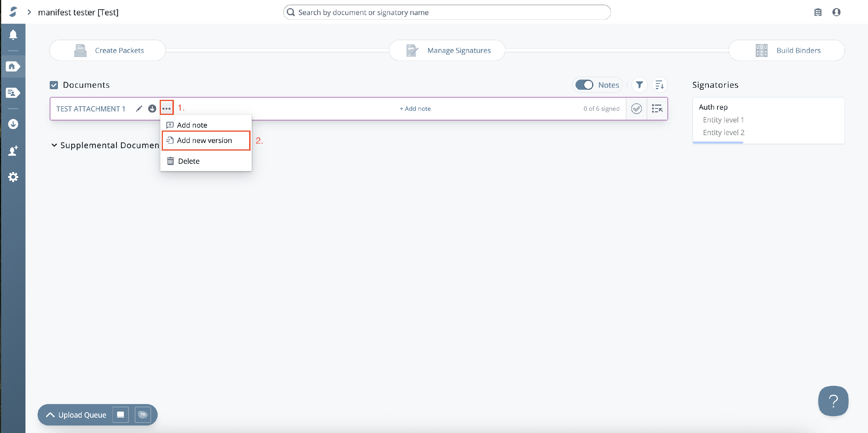Click the checkmark approval icon on document row

[x=636, y=109]
